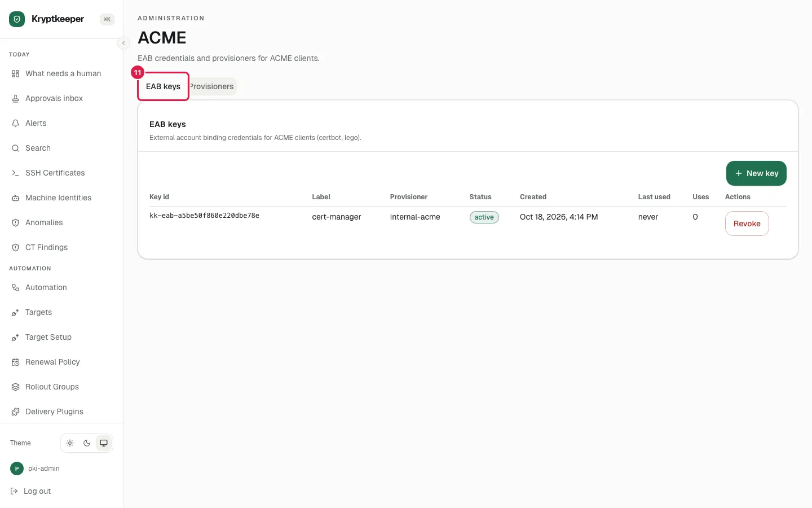812x508 pixels.
Task: Click the pki-admin username
Action: point(44,468)
